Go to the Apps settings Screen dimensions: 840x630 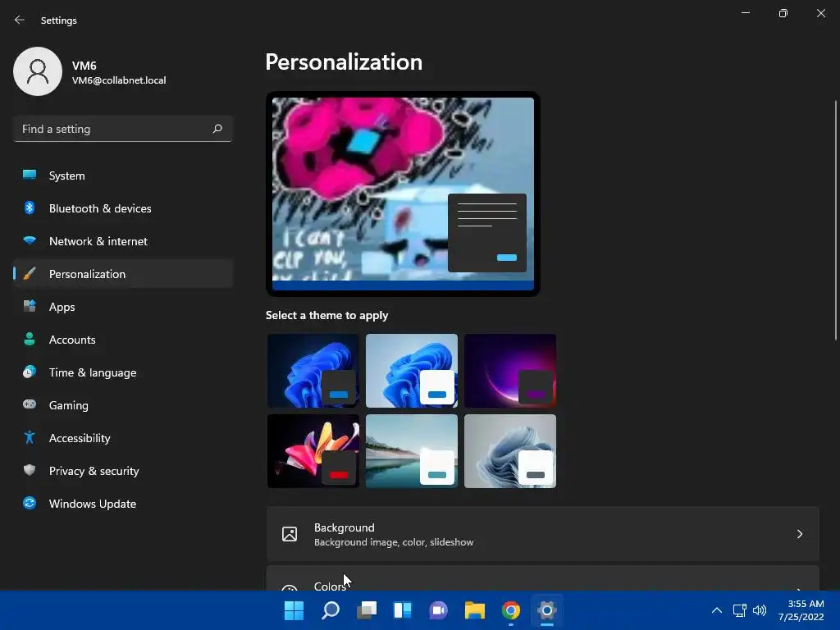point(123,307)
